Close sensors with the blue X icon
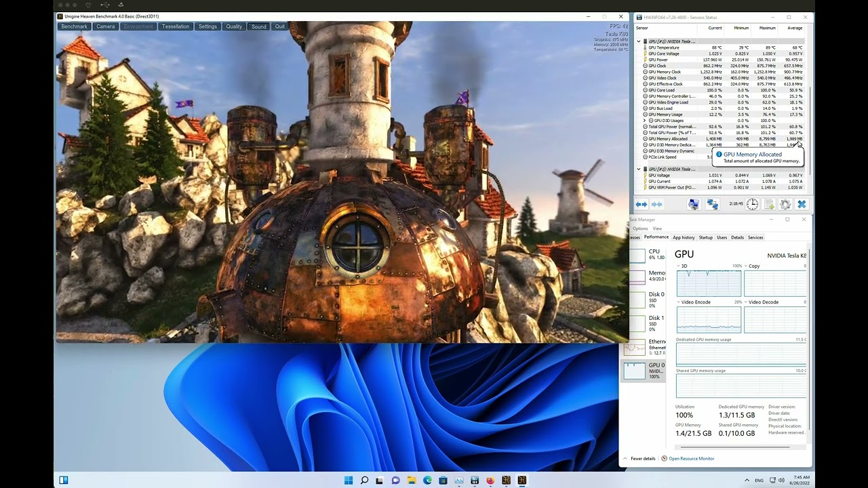868x488 pixels. pos(802,204)
